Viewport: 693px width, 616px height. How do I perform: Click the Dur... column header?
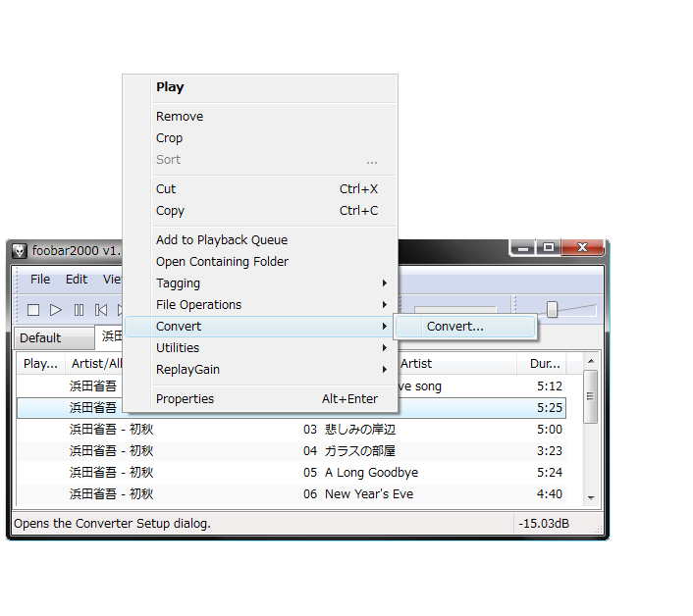(542, 364)
